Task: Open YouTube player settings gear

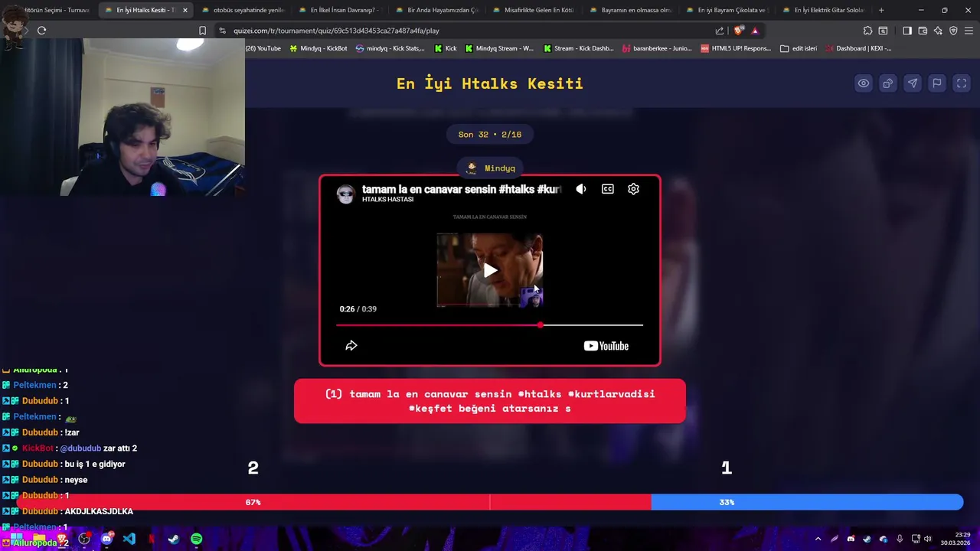Action: coord(633,189)
